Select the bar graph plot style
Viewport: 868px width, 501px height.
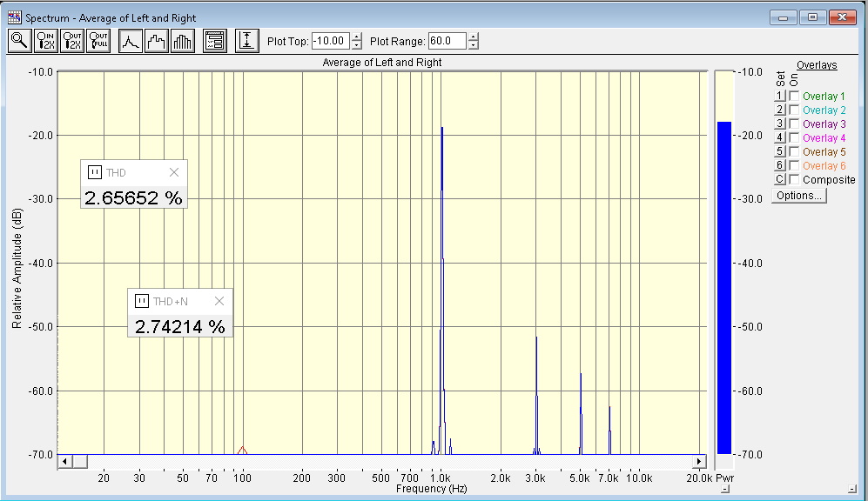coord(183,41)
